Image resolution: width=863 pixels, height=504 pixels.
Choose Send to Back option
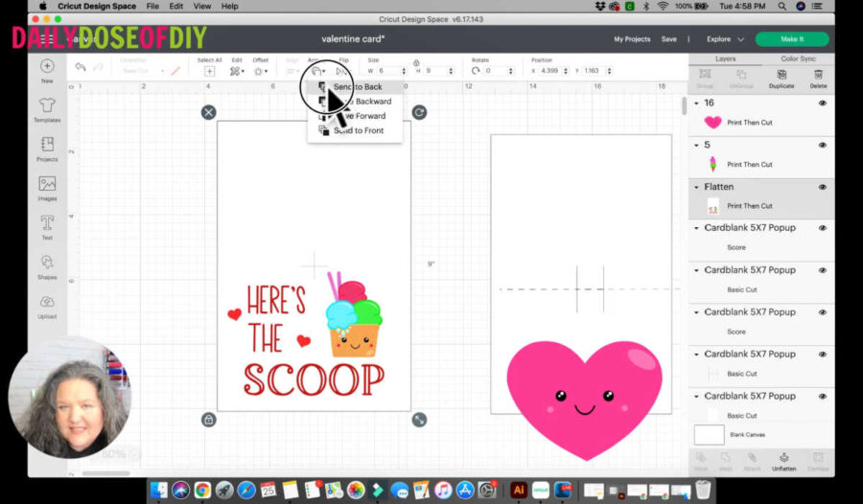pyautogui.click(x=355, y=87)
